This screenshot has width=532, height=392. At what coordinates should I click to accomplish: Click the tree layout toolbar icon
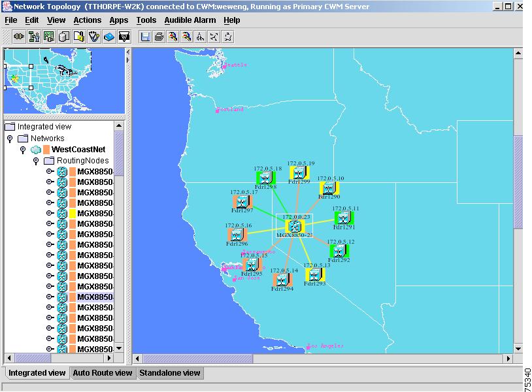200,37
